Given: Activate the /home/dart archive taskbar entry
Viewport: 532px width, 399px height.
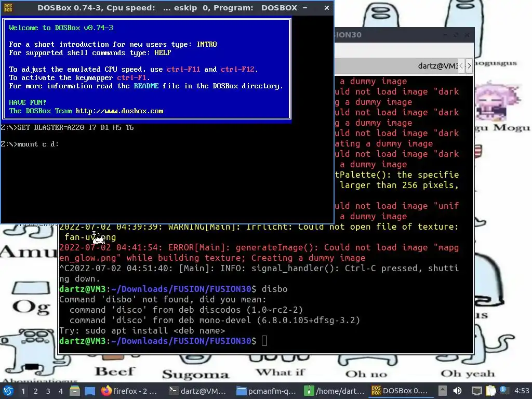Looking at the screenshot, I should tap(334, 391).
